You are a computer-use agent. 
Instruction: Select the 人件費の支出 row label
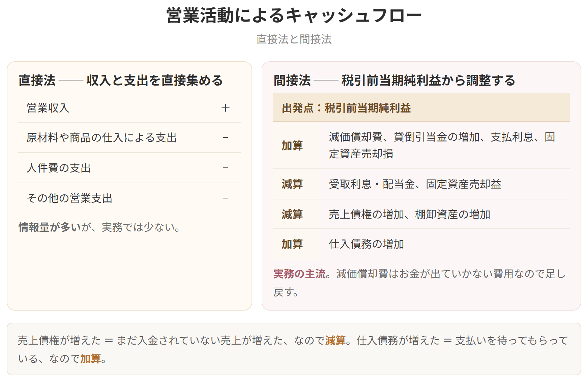coord(59,168)
